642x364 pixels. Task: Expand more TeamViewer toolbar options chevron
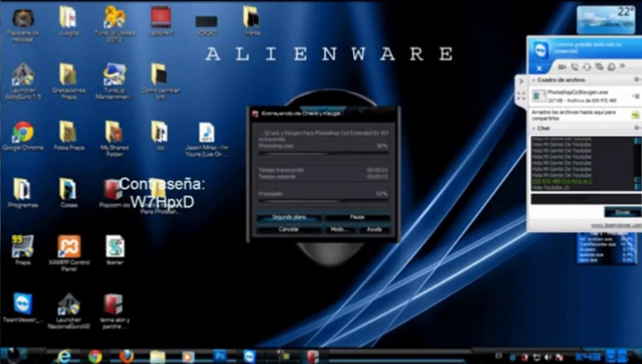point(622,66)
